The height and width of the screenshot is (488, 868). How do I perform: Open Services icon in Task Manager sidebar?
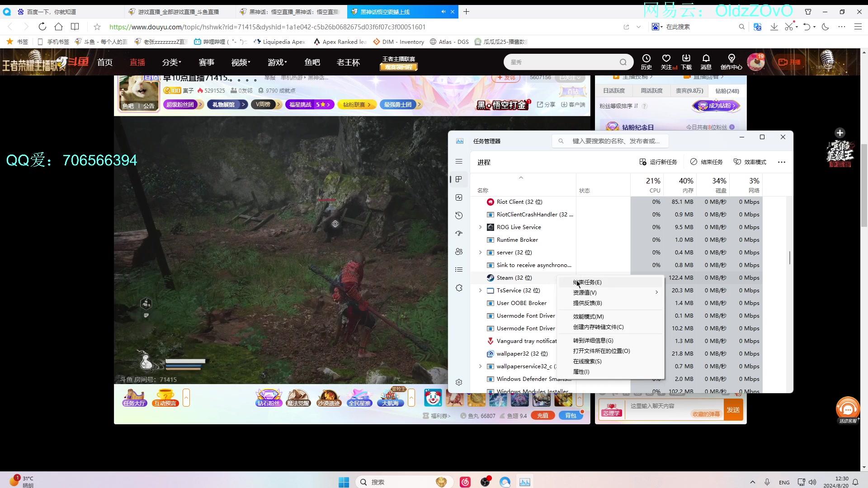click(459, 288)
